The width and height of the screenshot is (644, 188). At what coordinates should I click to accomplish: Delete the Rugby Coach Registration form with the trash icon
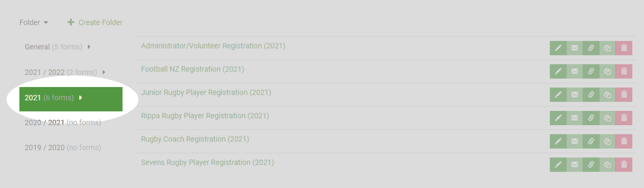pyautogui.click(x=624, y=142)
